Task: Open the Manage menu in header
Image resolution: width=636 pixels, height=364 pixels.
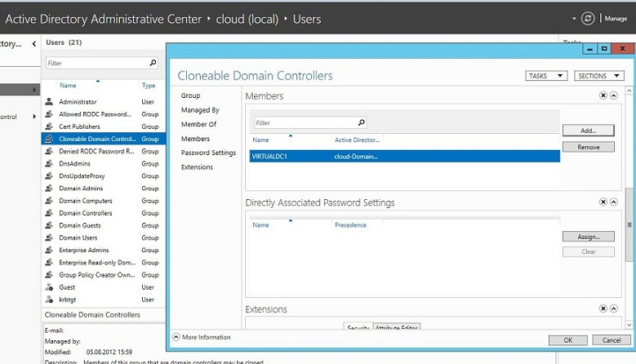Action: [x=616, y=19]
